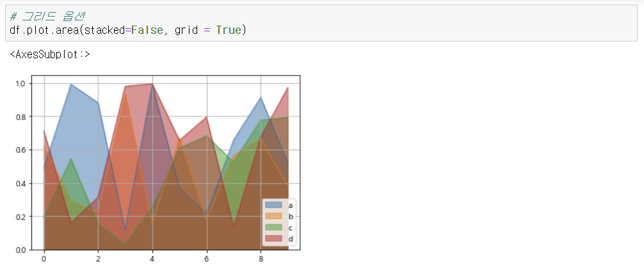The width and height of the screenshot is (644, 275).
Task: Click the y-axis tick label 0.4
Action: (20, 183)
